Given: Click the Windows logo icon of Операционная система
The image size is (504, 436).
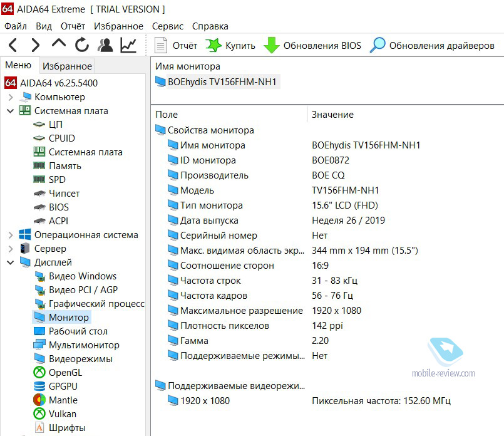Looking at the screenshot, I should [25, 235].
